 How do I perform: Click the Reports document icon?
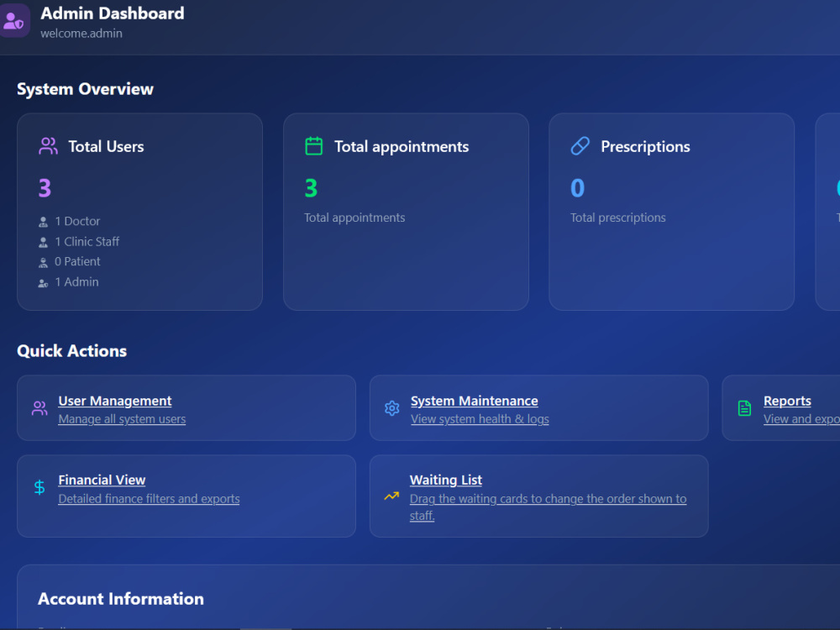744,408
